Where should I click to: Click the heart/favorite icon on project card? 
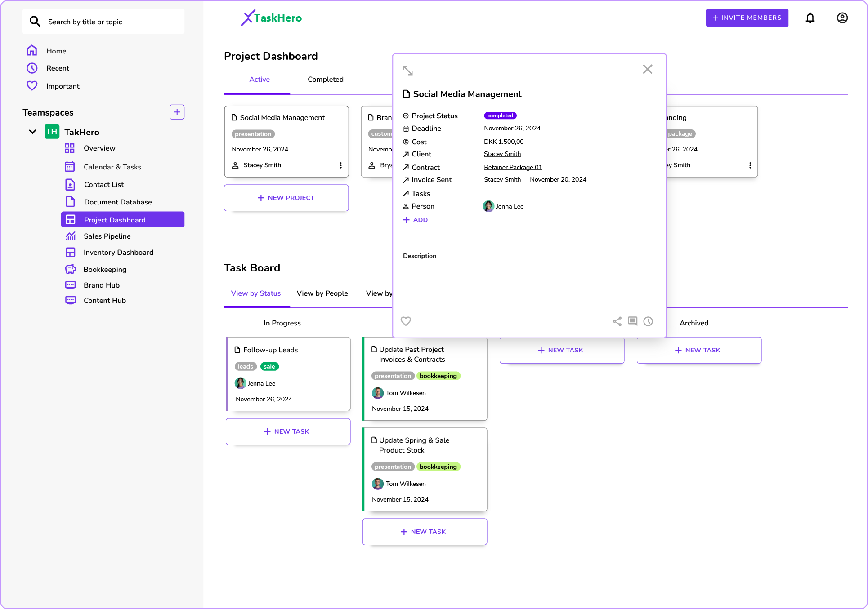(x=406, y=322)
